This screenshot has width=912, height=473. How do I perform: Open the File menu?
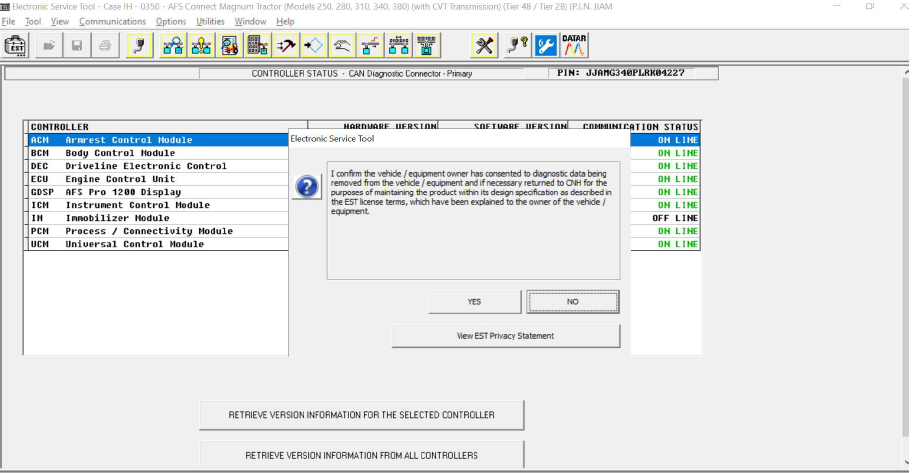8,22
